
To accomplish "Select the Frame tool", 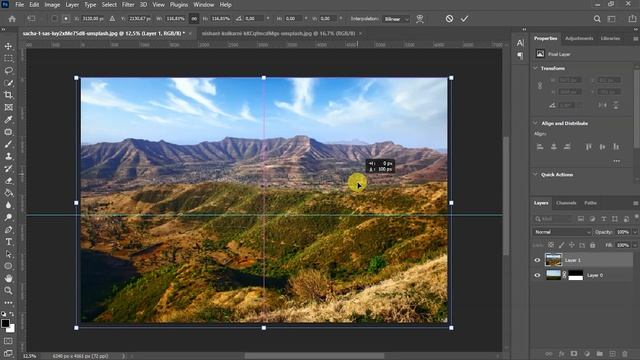I will pyautogui.click(x=8, y=107).
